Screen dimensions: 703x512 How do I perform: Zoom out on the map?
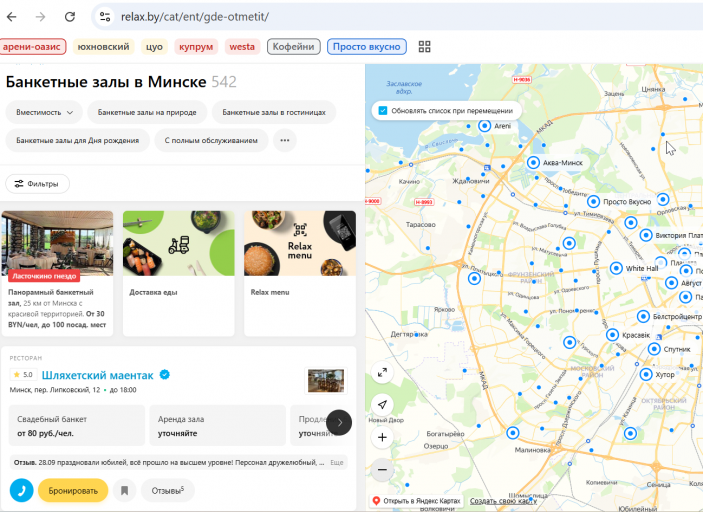pyautogui.click(x=382, y=469)
